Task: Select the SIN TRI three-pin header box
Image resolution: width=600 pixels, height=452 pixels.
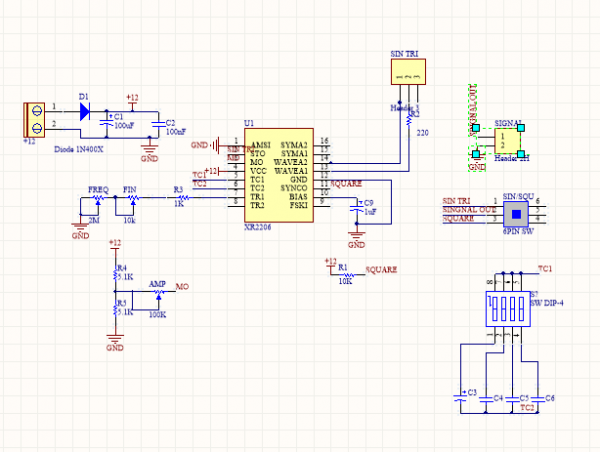Action: pyautogui.click(x=408, y=72)
